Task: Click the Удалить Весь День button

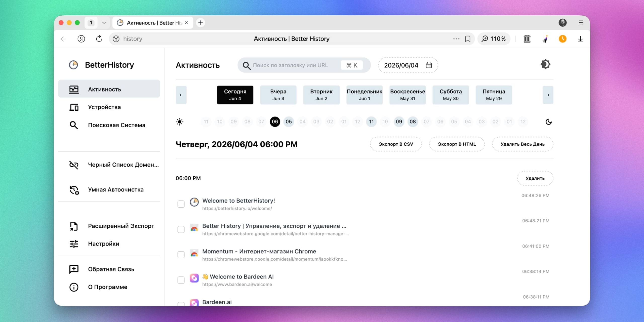Action: point(522,144)
